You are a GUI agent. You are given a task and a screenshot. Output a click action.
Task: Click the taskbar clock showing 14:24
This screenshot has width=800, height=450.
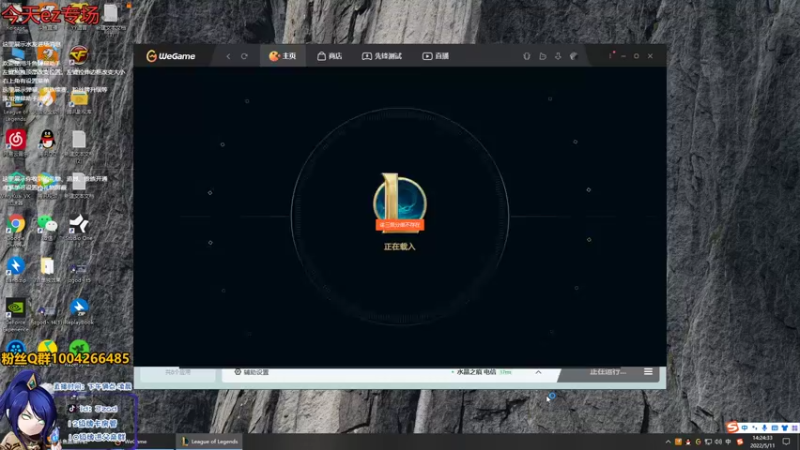point(763,442)
